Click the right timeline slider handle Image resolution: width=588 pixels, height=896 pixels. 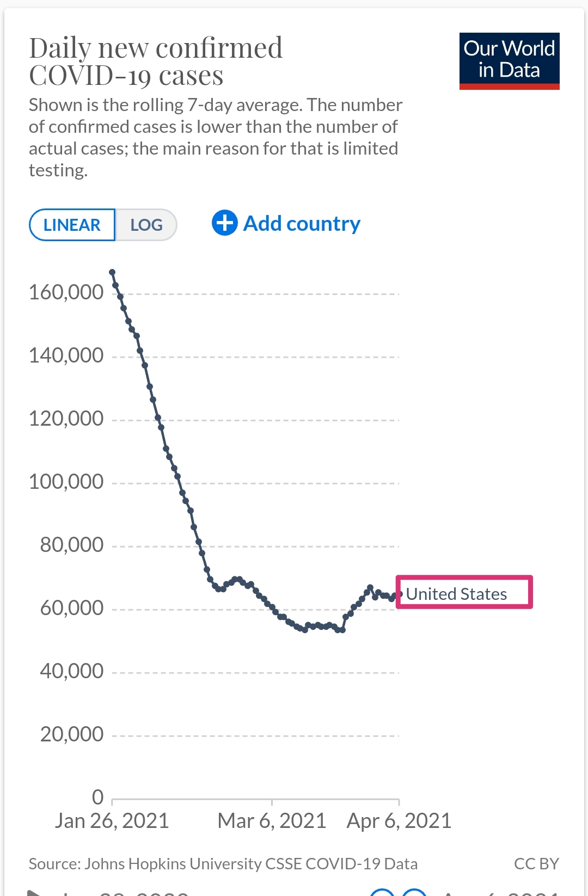[415, 893]
